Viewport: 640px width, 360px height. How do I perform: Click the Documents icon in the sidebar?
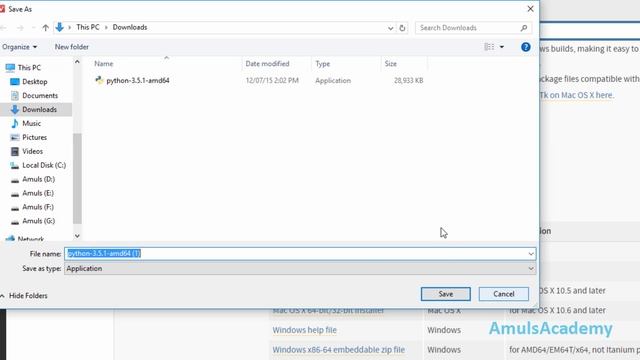15,96
